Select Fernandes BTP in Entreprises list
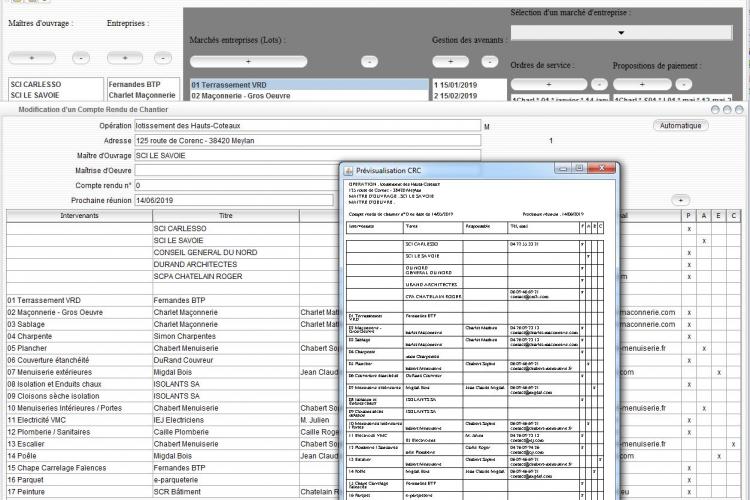Image resolution: width=750 pixels, height=500 pixels. [143, 84]
